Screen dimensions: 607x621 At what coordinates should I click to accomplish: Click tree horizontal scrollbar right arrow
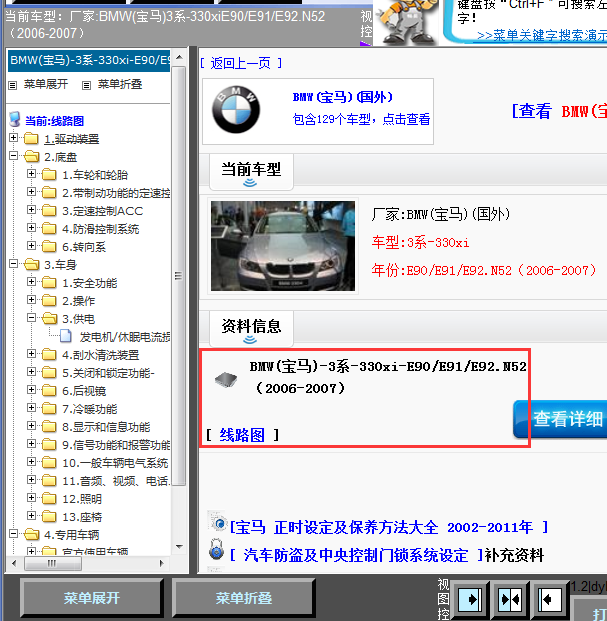[162, 563]
